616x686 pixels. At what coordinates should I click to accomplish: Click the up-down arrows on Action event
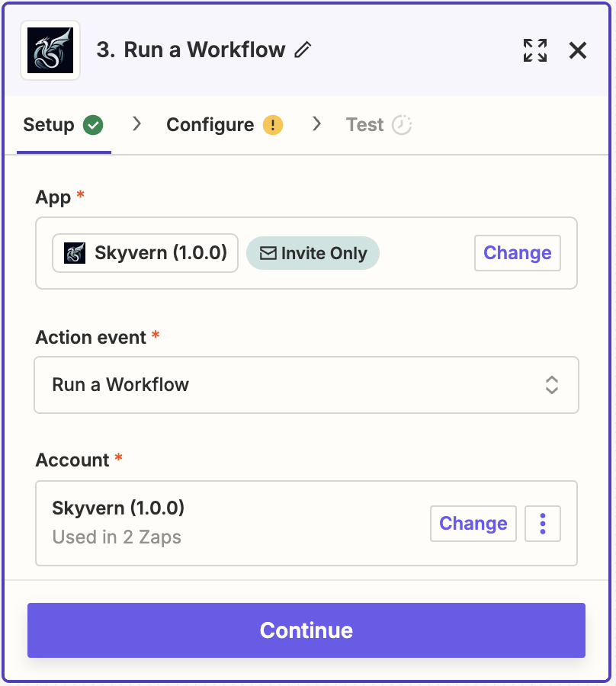click(552, 385)
